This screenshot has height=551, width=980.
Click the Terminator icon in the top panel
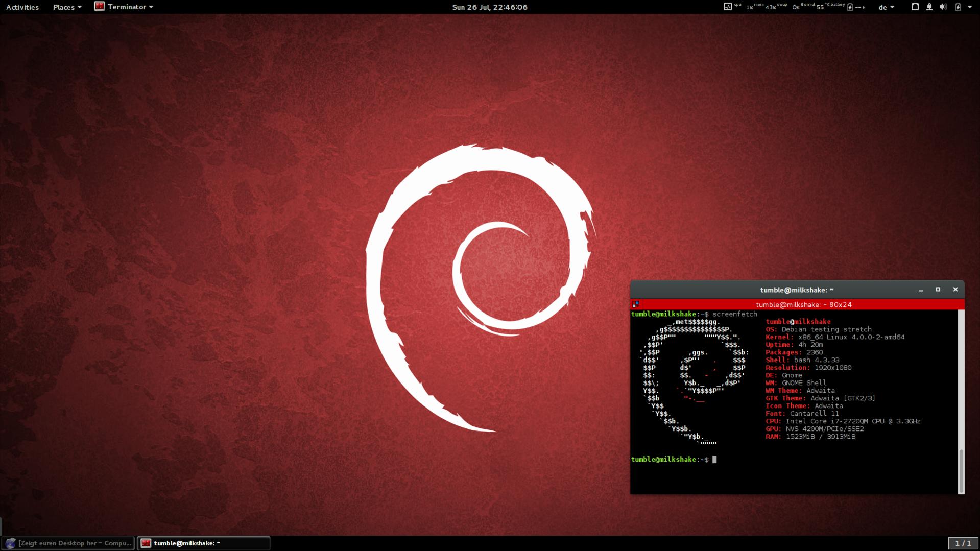tap(100, 7)
